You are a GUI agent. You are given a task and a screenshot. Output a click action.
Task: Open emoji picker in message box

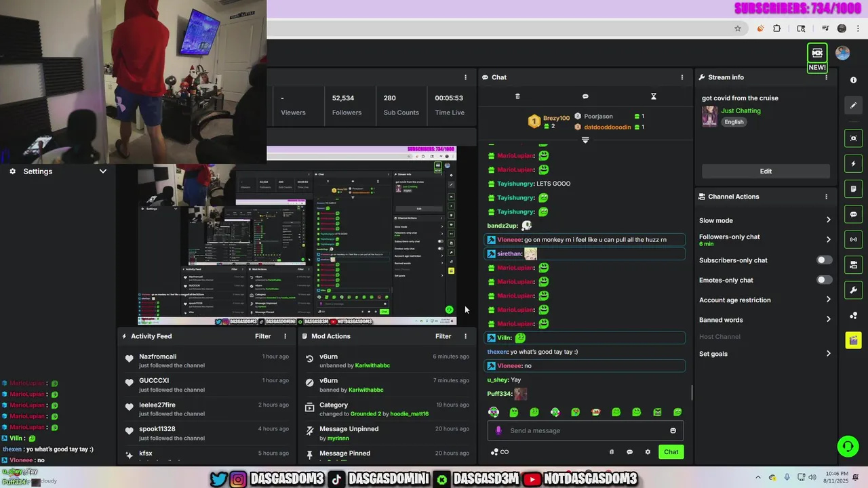click(673, 430)
